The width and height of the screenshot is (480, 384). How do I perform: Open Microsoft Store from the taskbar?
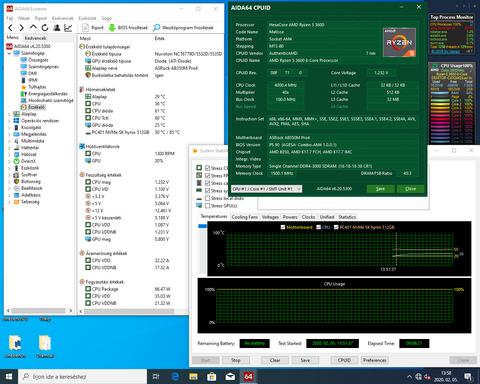(x=212, y=377)
